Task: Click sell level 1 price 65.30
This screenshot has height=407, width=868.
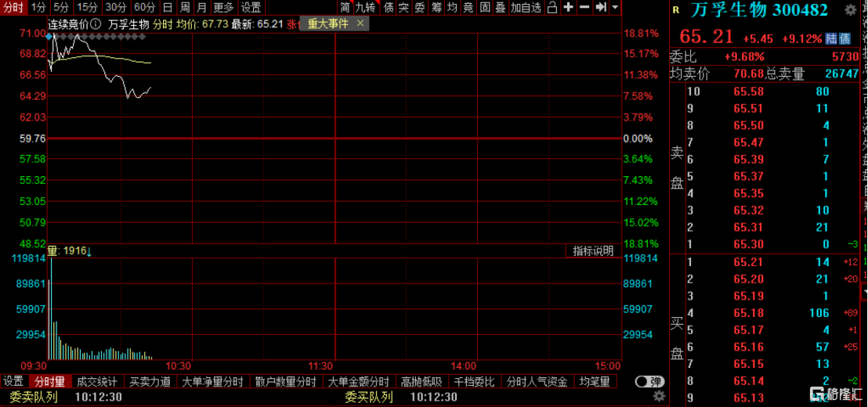Action: pyautogui.click(x=749, y=244)
